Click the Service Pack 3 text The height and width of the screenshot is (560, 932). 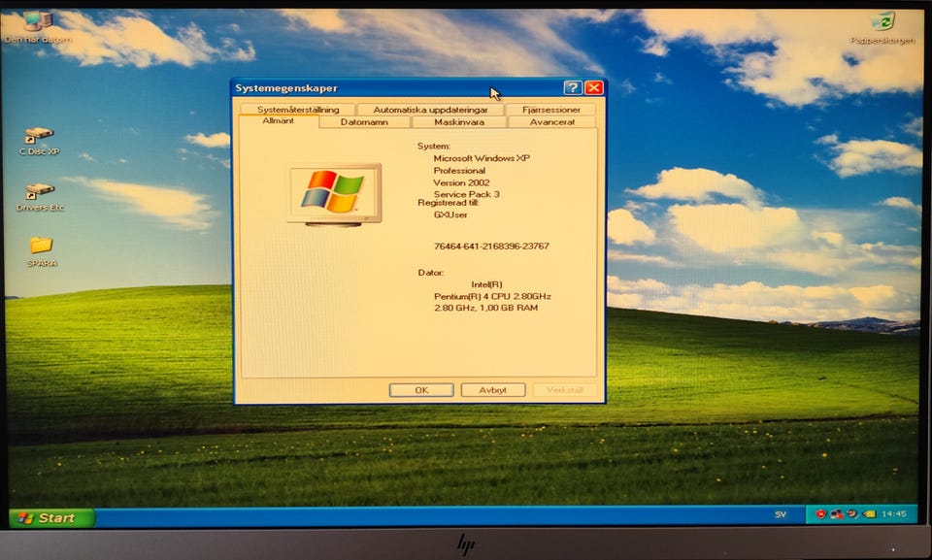click(467, 194)
